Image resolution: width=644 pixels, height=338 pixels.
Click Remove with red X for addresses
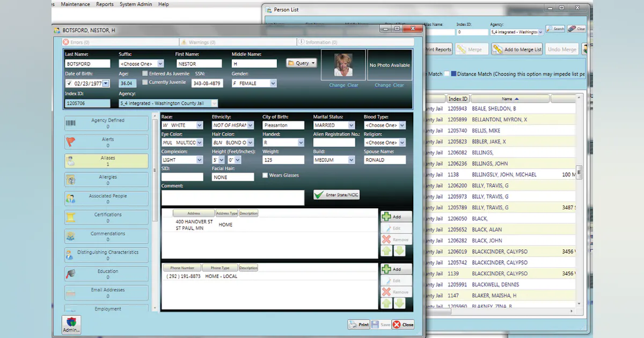click(396, 240)
